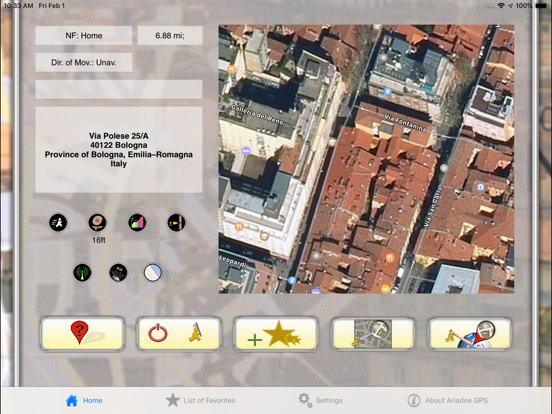Tap the explore map with magnifier button
Image resolution: width=552 pixels, height=414 pixels.
point(373,333)
